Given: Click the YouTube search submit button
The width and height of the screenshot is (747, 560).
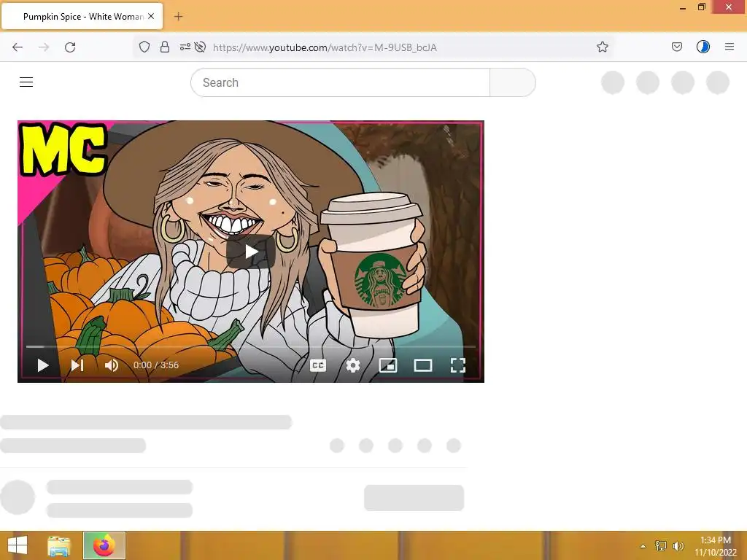Looking at the screenshot, I should click(513, 82).
